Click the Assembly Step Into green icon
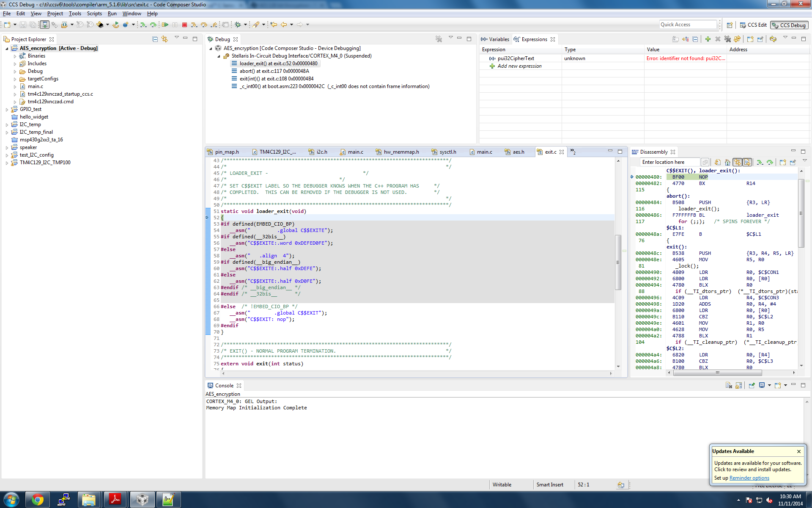812x508 pixels. [143, 25]
